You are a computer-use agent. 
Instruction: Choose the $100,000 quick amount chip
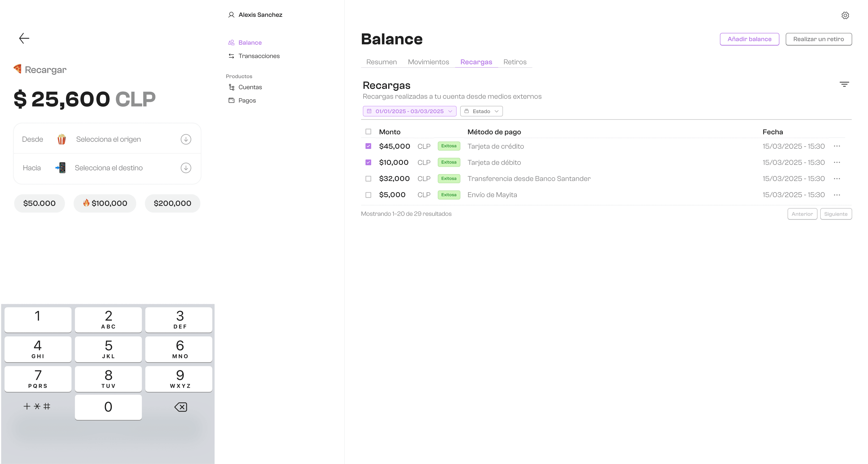click(x=105, y=203)
